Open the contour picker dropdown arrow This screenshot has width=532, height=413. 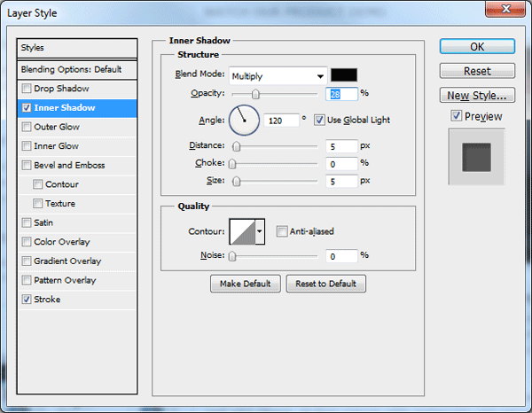[260, 231]
